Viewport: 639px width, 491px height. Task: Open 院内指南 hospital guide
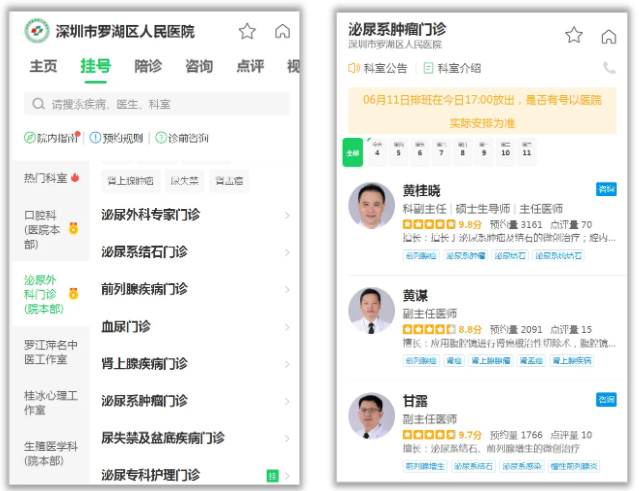pyautogui.click(x=52, y=138)
